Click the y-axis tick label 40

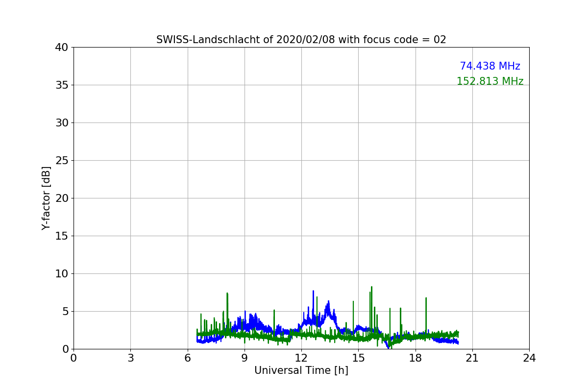(x=62, y=48)
